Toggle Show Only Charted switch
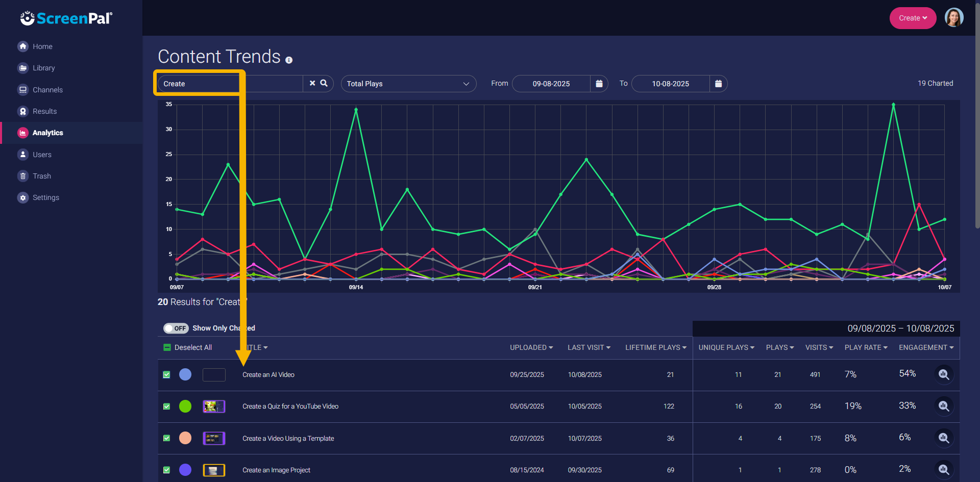Screen dimensions: 980x482 coord(176,328)
